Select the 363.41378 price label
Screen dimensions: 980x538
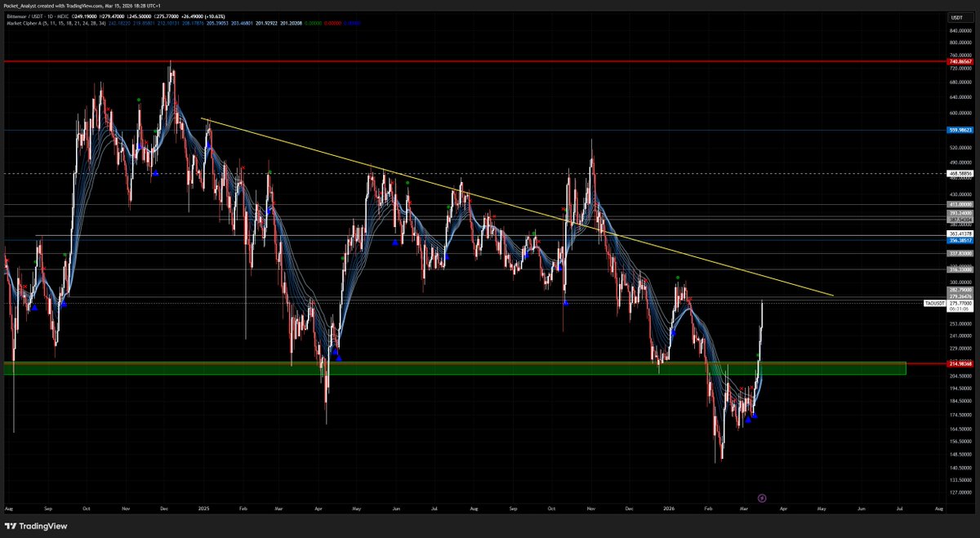[960, 234]
